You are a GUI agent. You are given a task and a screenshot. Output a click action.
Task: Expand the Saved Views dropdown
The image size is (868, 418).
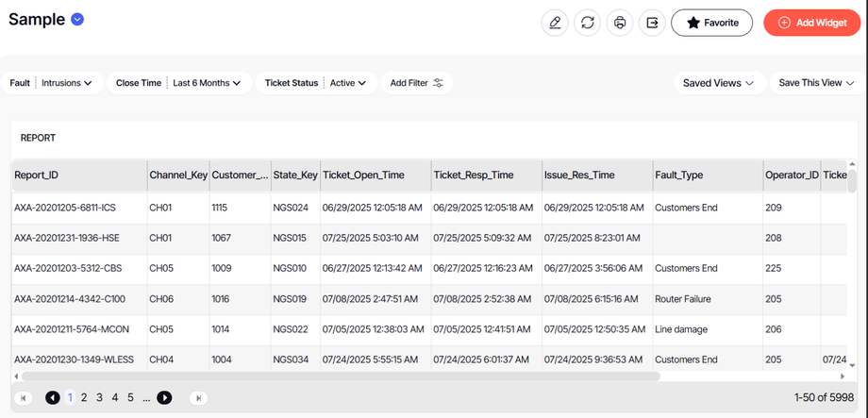(x=718, y=83)
